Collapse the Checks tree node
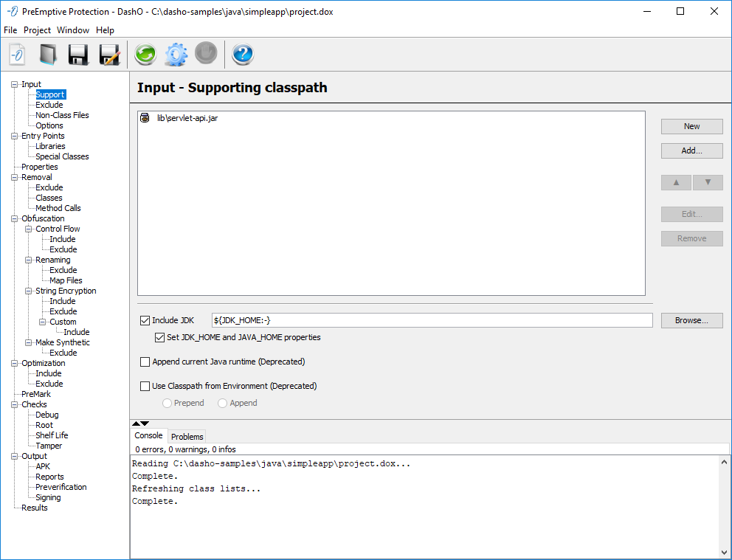The height and width of the screenshot is (560, 732). tap(14, 404)
